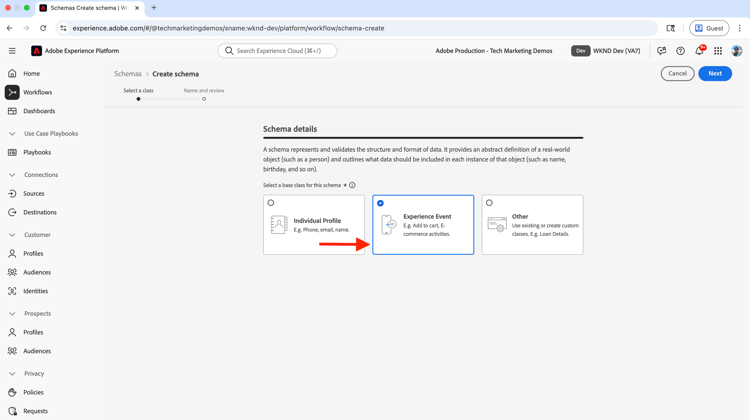The width and height of the screenshot is (750, 420).
Task: Go back to Schemas breadcrumb
Action: (x=128, y=74)
